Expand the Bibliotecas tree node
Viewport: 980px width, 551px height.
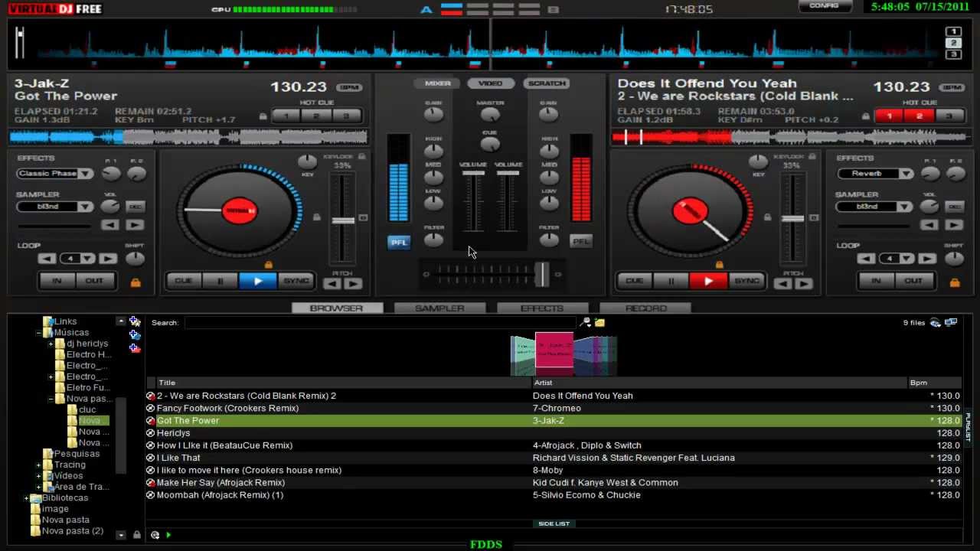pos(26,498)
